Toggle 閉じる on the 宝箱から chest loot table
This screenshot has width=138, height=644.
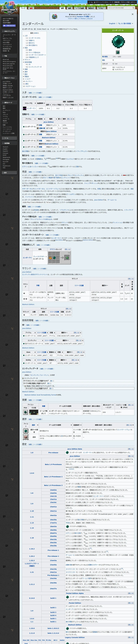pyautogui.click(x=70, y=119)
